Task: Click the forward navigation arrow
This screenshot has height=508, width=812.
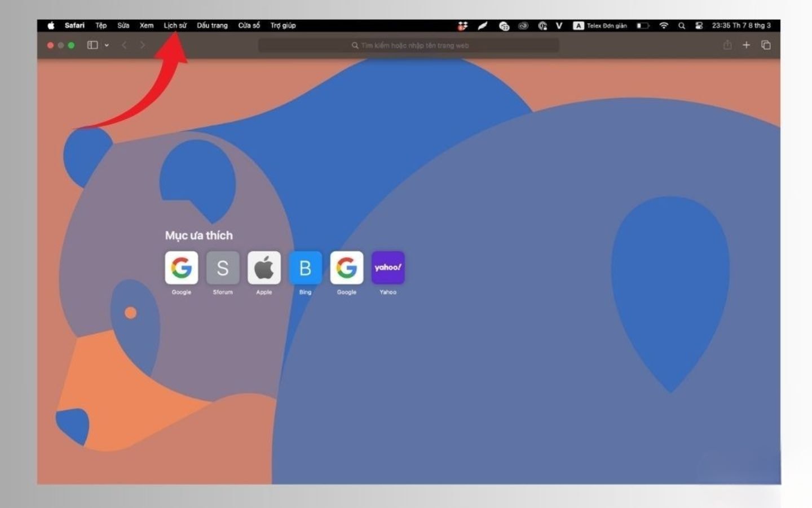Action: coord(143,45)
